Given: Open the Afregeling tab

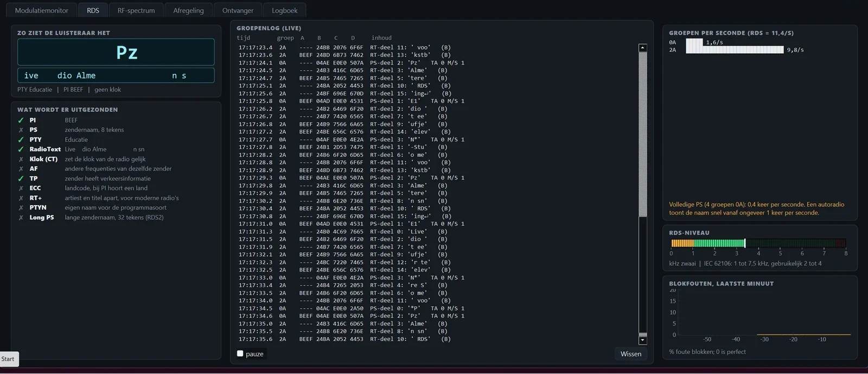Looking at the screenshot, I should [x=188, y=10].
